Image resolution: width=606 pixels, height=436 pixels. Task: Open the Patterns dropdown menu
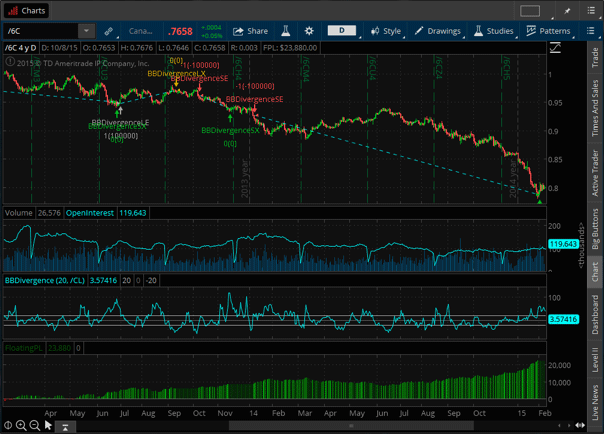tap(548, 31)
